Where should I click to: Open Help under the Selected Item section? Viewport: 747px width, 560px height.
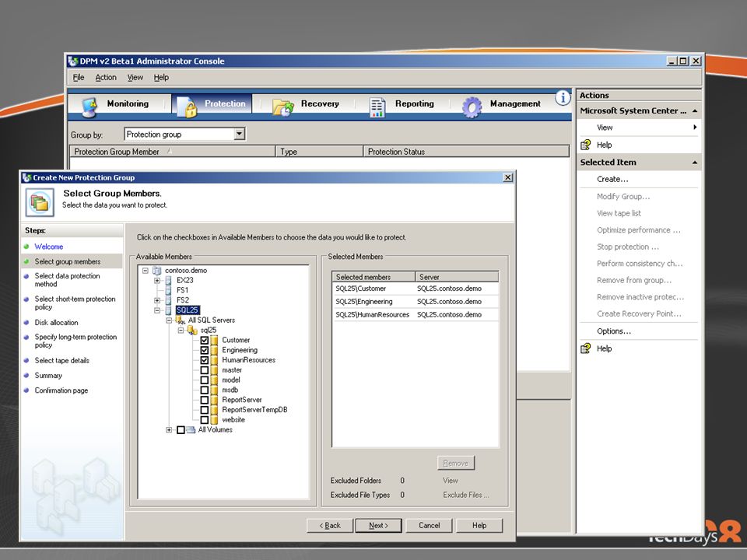[604, 348]
